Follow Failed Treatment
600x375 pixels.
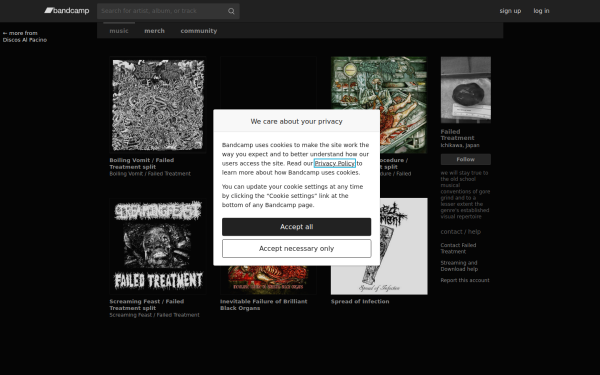466,159
